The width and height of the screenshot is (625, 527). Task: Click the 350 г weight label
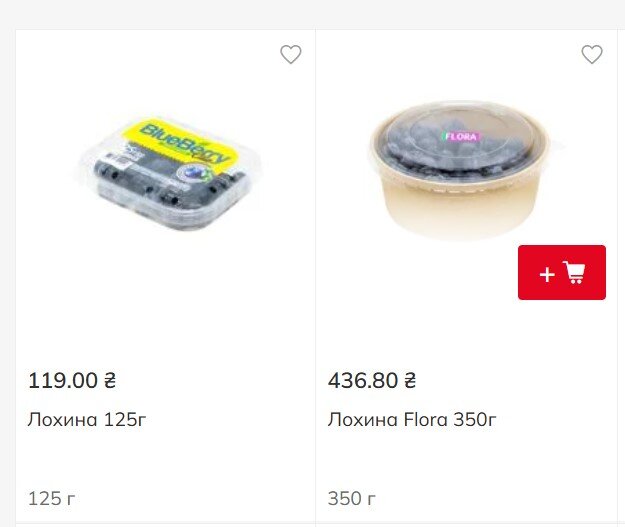(352, 497)
